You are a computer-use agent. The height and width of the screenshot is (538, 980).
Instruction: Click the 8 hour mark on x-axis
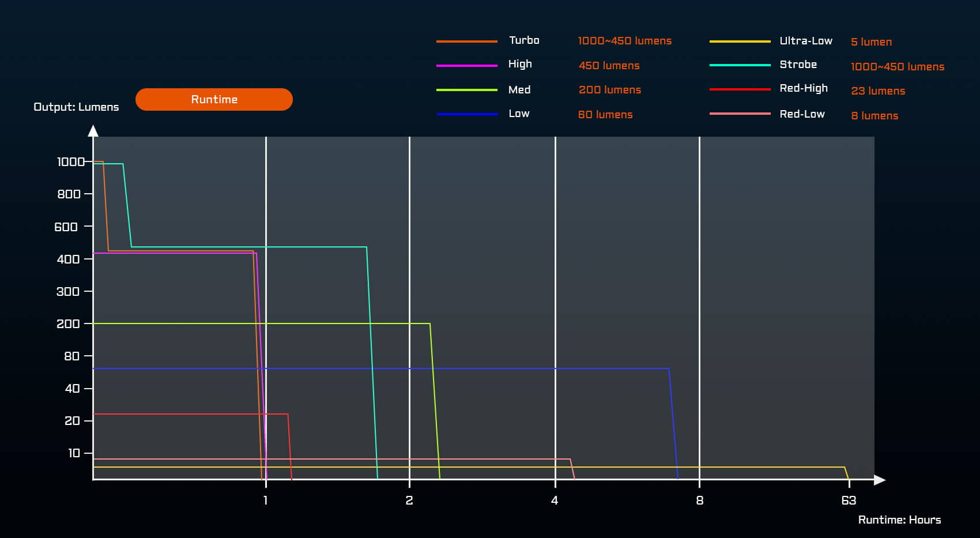click(x=699, y=501)
